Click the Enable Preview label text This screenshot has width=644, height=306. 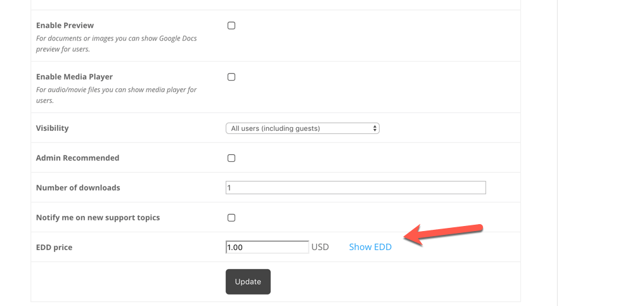coord(65,25)
